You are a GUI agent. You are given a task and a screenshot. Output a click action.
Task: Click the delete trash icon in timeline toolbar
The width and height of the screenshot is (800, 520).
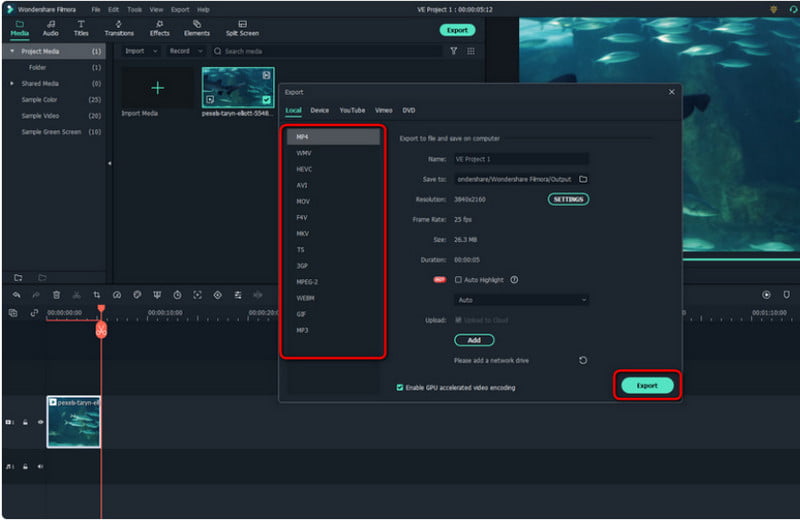pos(56,295)
